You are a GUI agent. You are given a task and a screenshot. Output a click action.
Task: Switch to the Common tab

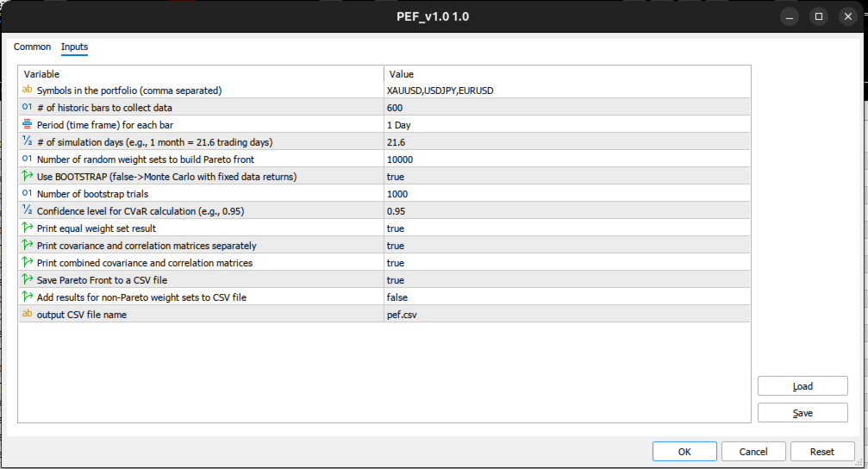(x=32, y=47)
